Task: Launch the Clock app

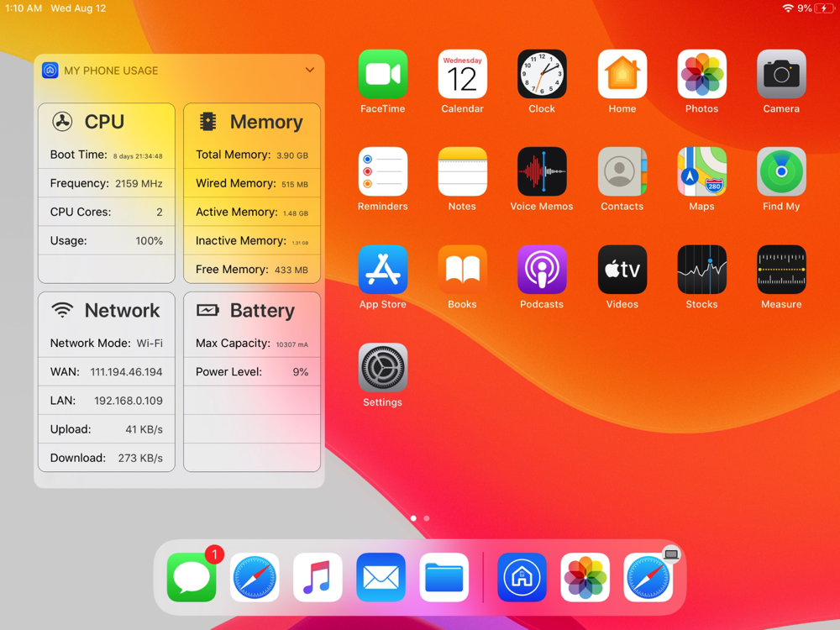Action: point(542,74)
